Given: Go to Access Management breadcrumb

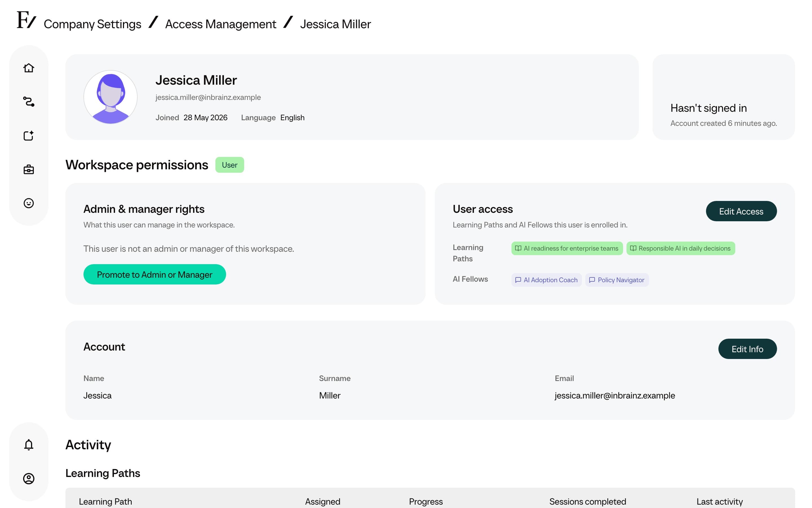Looking at the screenshot, I should click(220, 24).
